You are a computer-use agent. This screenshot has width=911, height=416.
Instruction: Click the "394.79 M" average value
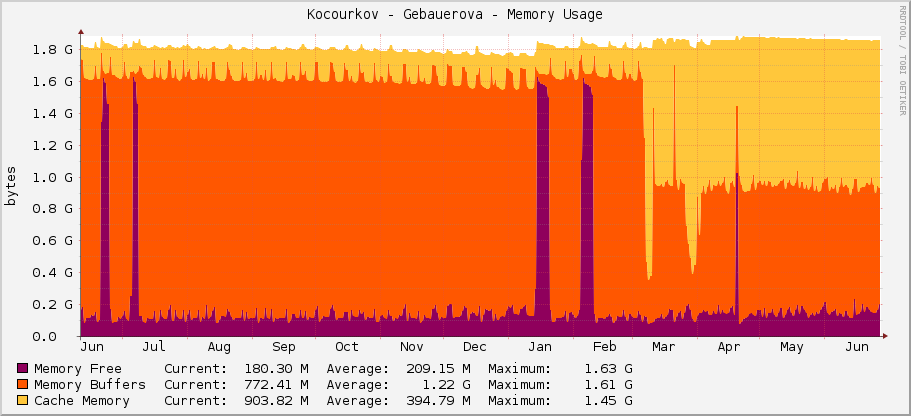coord(439,401)
